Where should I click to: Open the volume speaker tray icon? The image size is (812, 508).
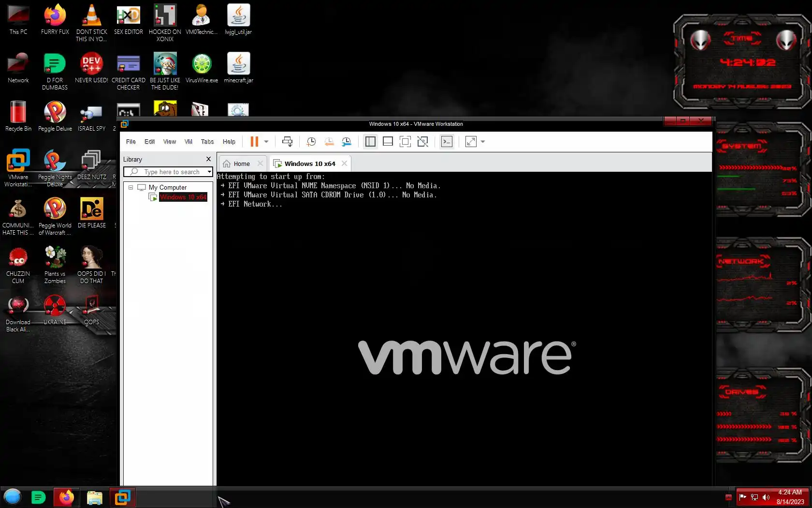point(766,497)
